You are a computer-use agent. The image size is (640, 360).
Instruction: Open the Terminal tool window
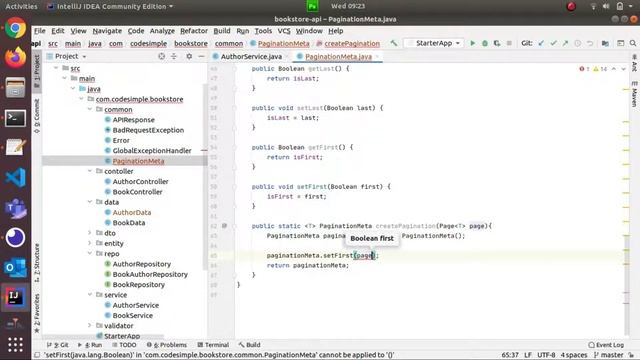[x=213, y=345]
